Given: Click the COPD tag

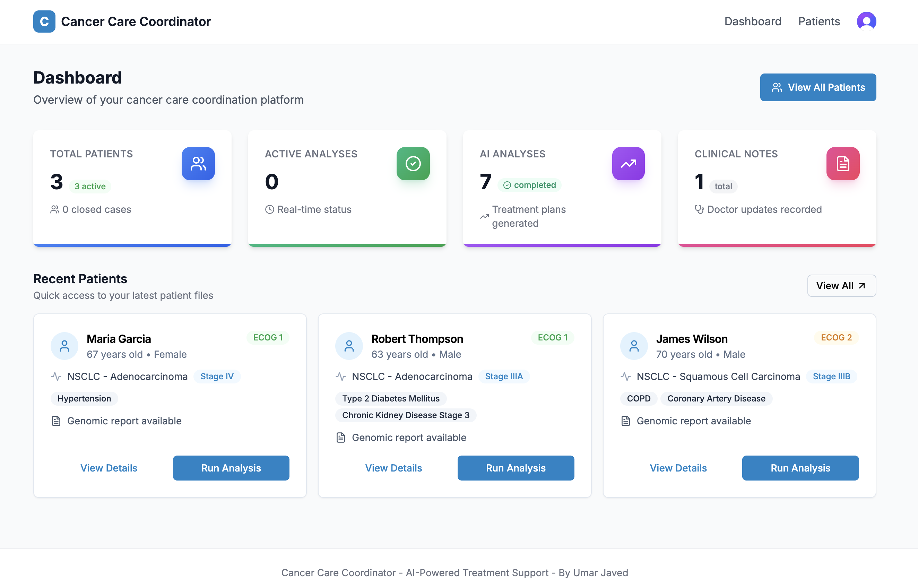Looking at the screenshot, I should pyautogui.click(x=639, y=399).
